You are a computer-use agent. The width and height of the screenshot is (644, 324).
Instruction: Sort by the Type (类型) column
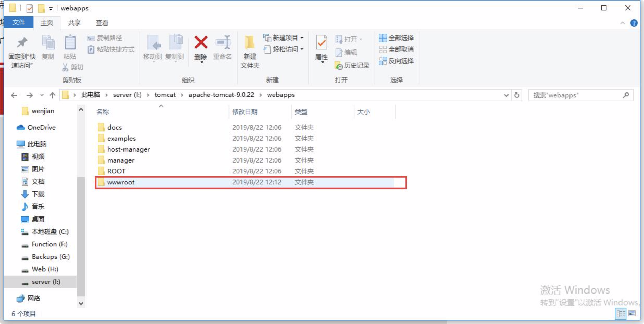click(x=301, y=112)
